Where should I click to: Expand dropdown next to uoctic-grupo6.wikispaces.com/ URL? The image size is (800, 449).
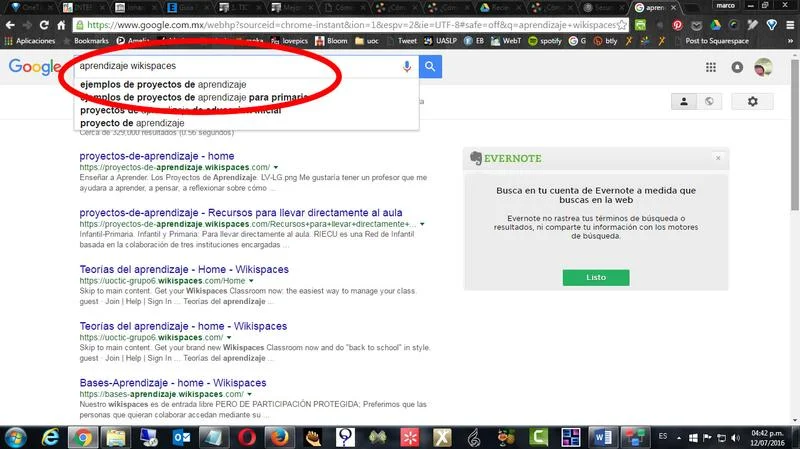[x=229, y=337]
